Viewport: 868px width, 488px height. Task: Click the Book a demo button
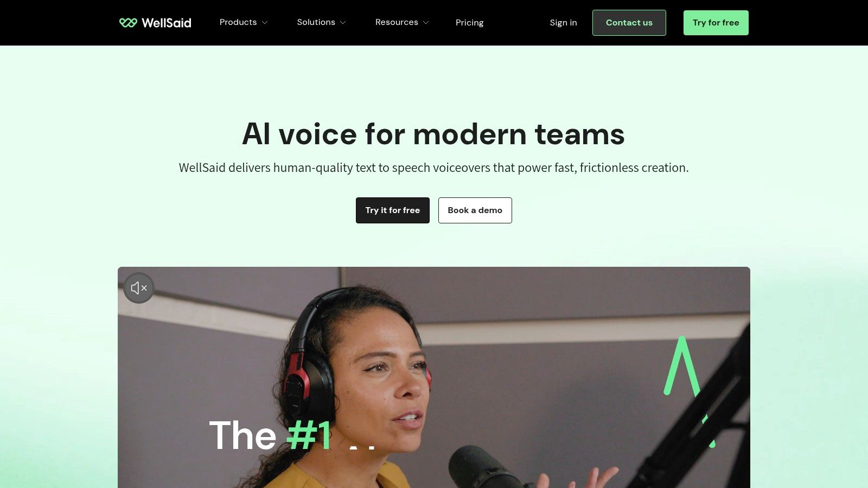pyautogui.click(x=475, y=210)
